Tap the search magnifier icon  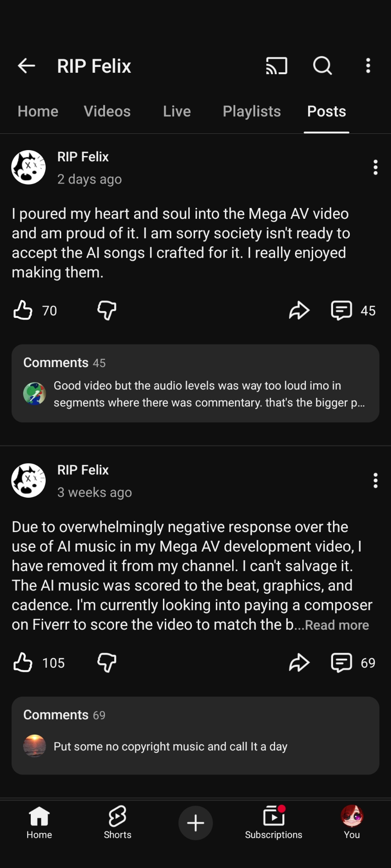click(x=323, y=66)
